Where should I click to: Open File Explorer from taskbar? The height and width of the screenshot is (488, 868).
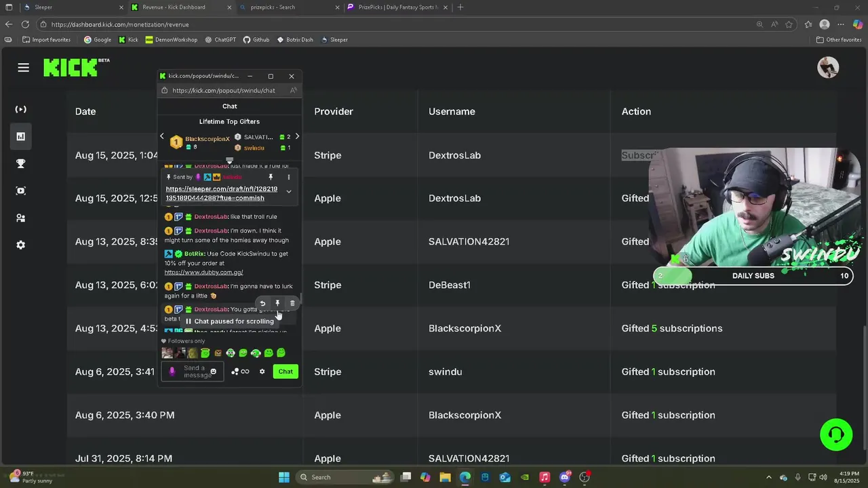446,477
